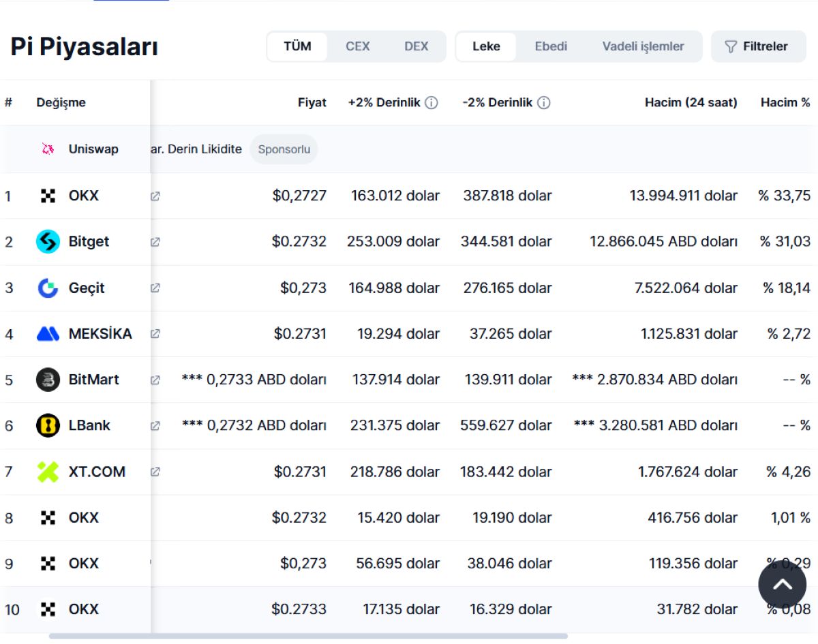Open the Bitget exchange link
This screenshot has width=818, height=644.
click(x=89, y=242)
